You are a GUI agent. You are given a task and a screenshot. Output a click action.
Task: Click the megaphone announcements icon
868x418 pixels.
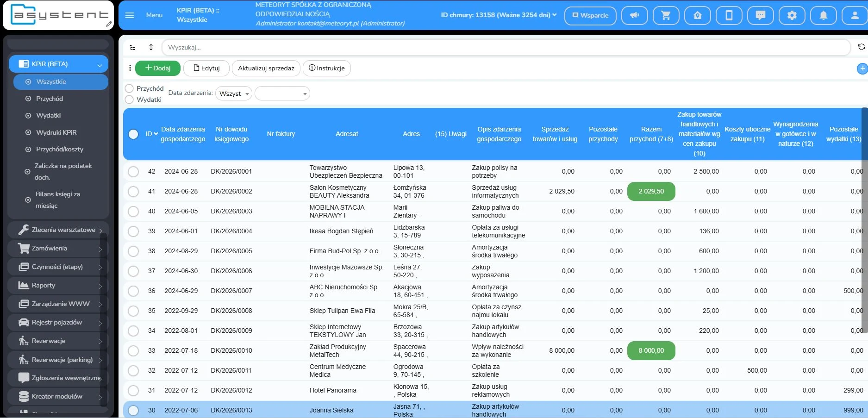tap(634, 15)
